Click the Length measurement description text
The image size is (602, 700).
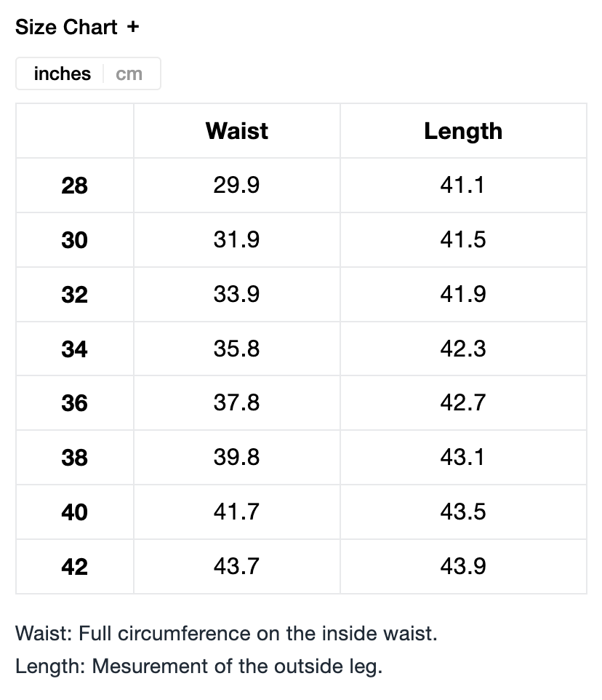click(198, 666)
